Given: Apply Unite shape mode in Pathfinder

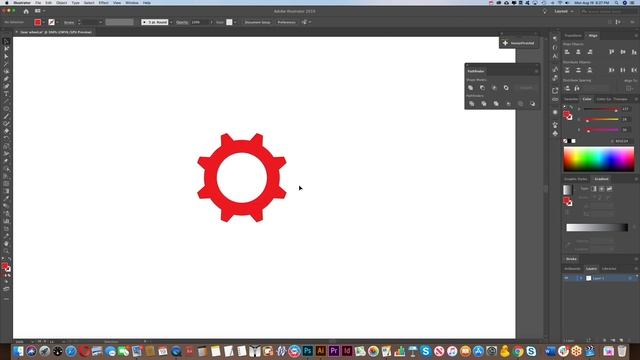Looking at the screenshot, I should click(x=471, y=88).
